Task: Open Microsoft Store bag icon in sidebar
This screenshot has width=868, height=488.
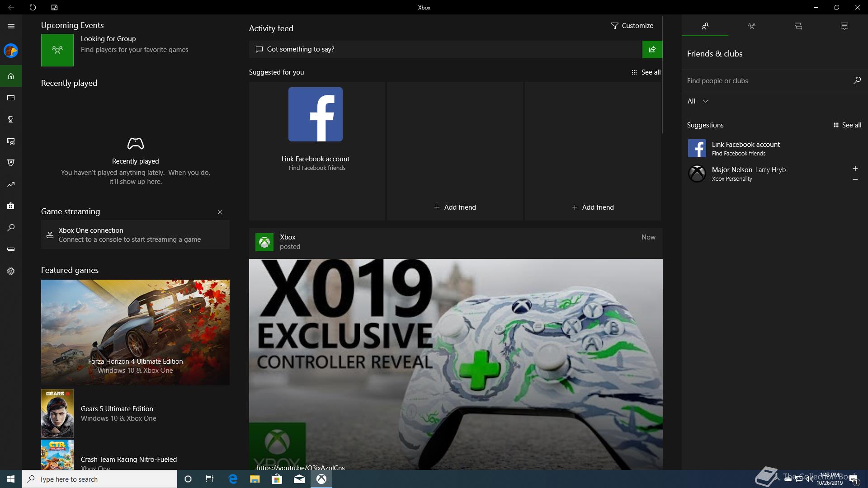Action: click(11, 206)
